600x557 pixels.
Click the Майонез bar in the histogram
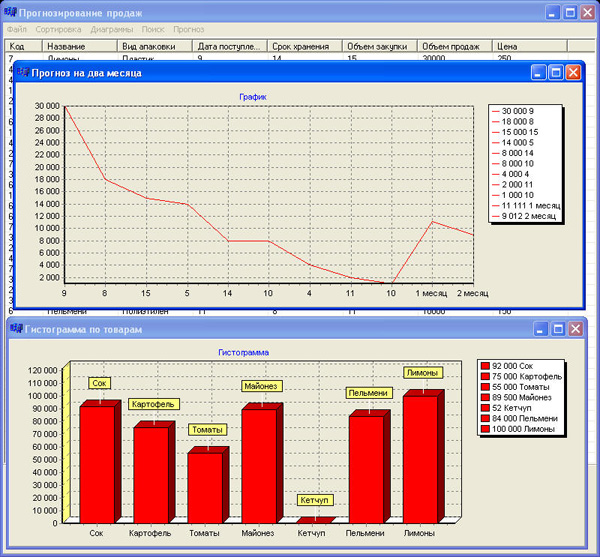259,465
